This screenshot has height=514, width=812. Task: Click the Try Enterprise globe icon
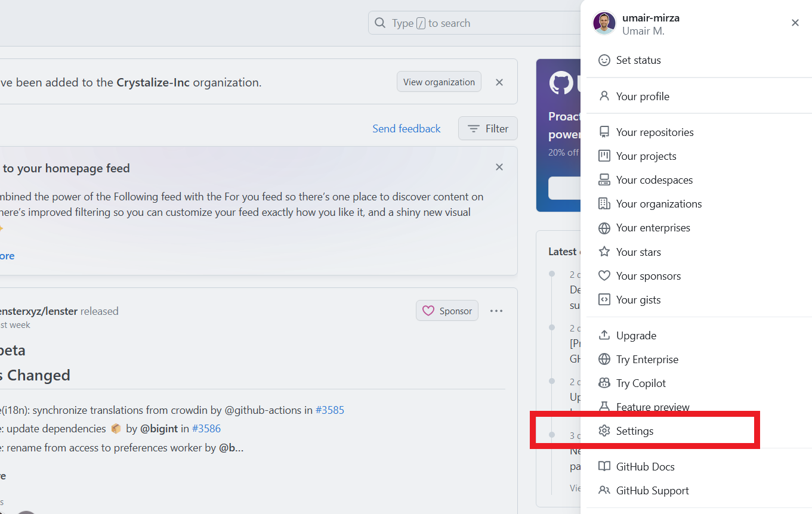[604, 360]
